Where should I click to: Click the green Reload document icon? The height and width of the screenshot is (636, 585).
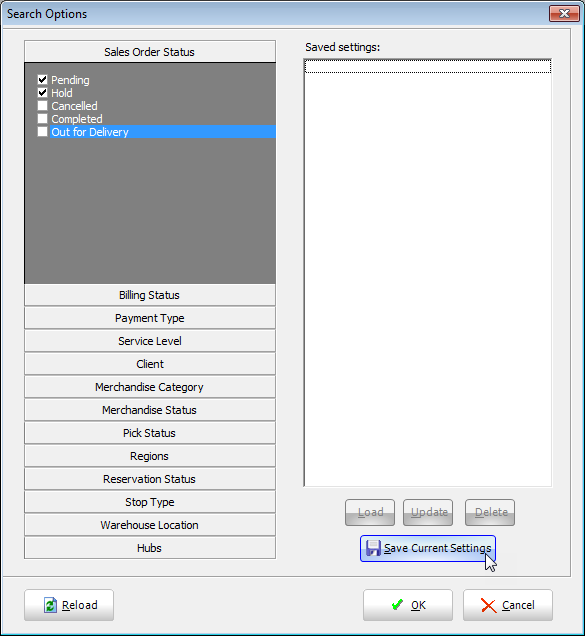[50, 605]
